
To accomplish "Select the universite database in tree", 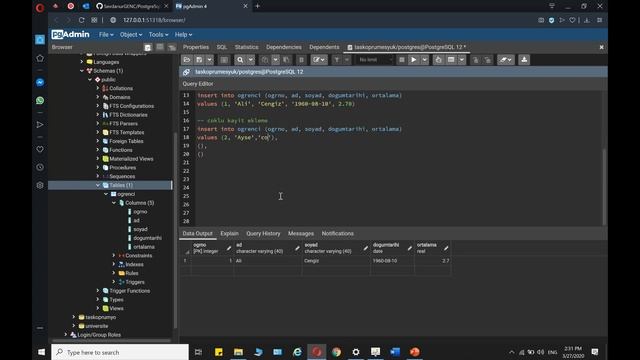I will tap(97, 326).
